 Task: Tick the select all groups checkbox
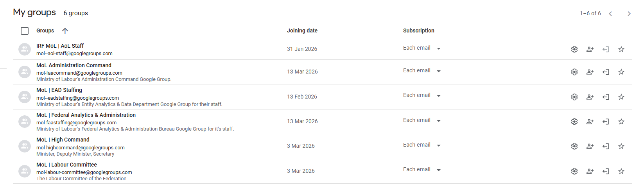(x=25, y=31)
